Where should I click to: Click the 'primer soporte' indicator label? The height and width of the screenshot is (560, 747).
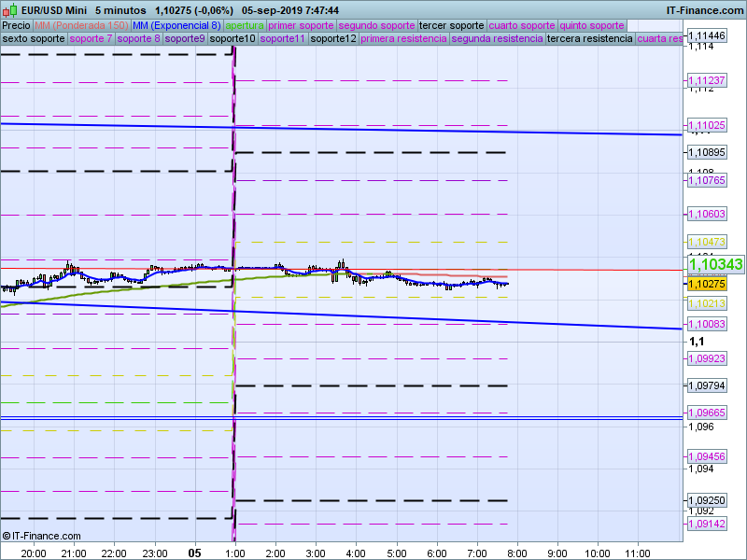(x=301, y=25)
